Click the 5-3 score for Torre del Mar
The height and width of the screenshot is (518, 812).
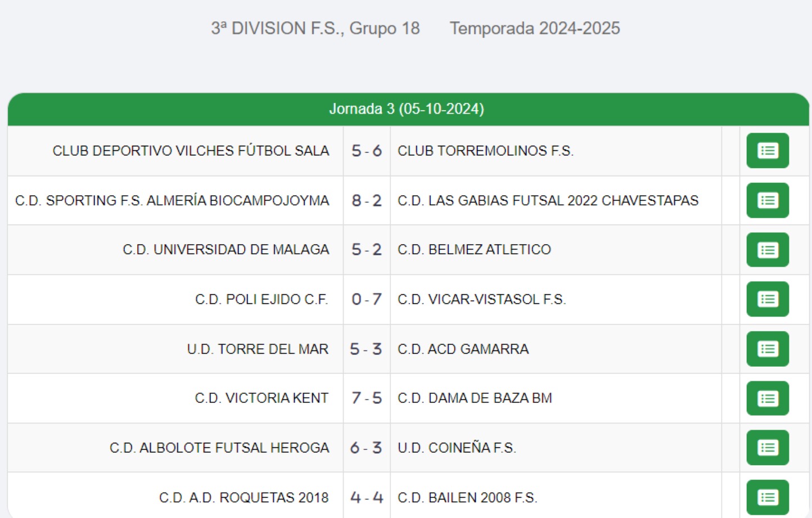click(366, 349)
